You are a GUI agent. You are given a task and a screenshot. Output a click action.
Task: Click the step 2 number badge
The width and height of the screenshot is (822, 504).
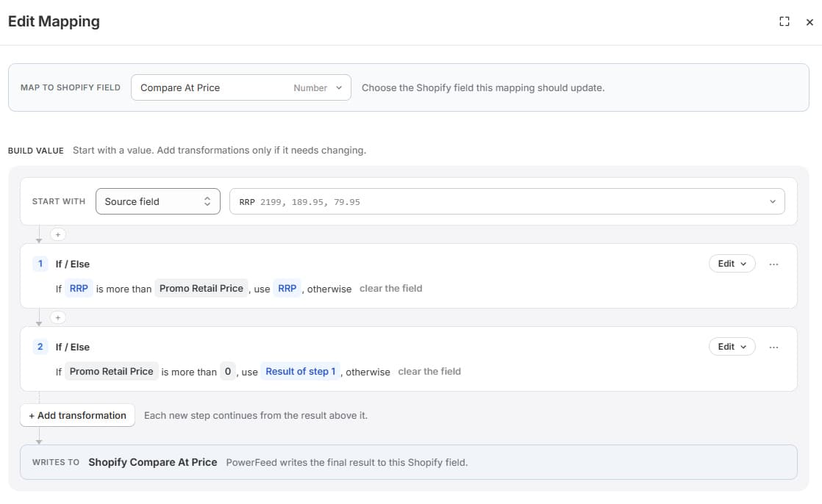click(40, 346)
